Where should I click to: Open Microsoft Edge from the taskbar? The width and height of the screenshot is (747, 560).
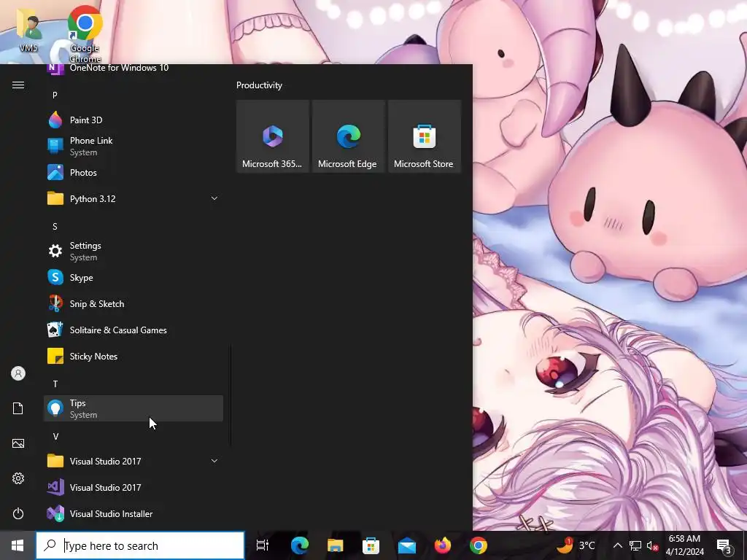(300, 545)
